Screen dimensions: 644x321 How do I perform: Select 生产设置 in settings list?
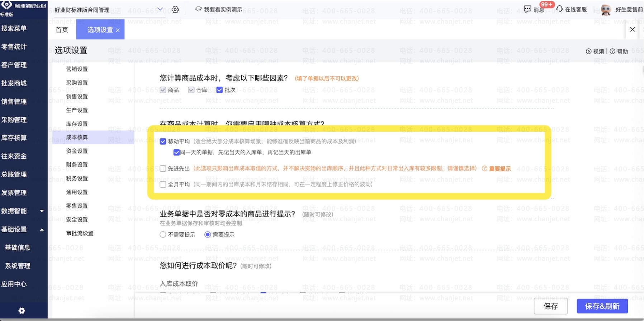[x=77, y=110]
